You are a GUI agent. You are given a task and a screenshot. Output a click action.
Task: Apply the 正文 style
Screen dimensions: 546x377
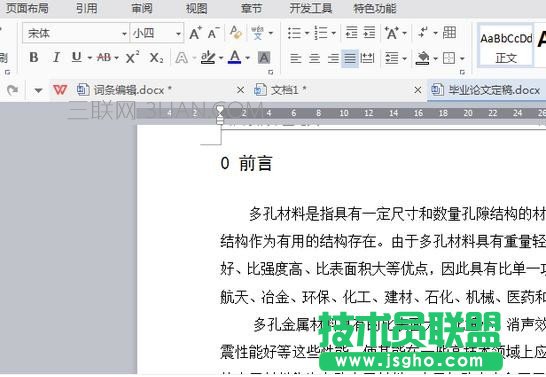coord(506,46)
